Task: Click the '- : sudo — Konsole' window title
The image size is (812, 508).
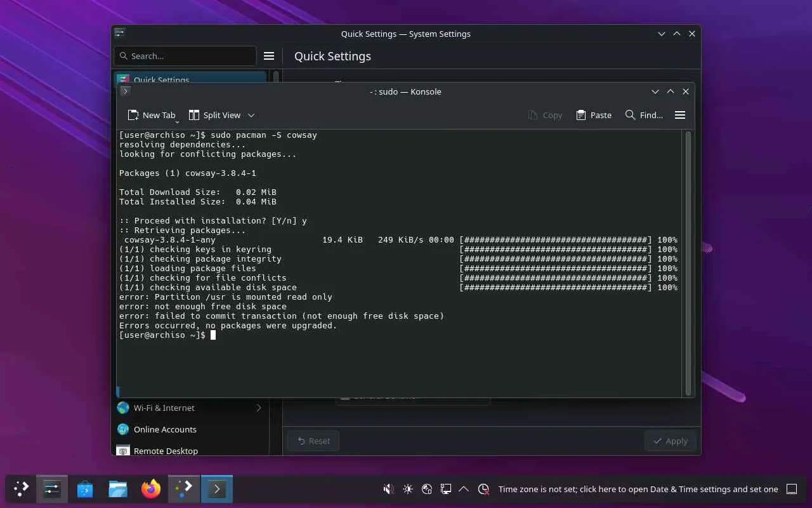Action: click(x=405, y=91)
